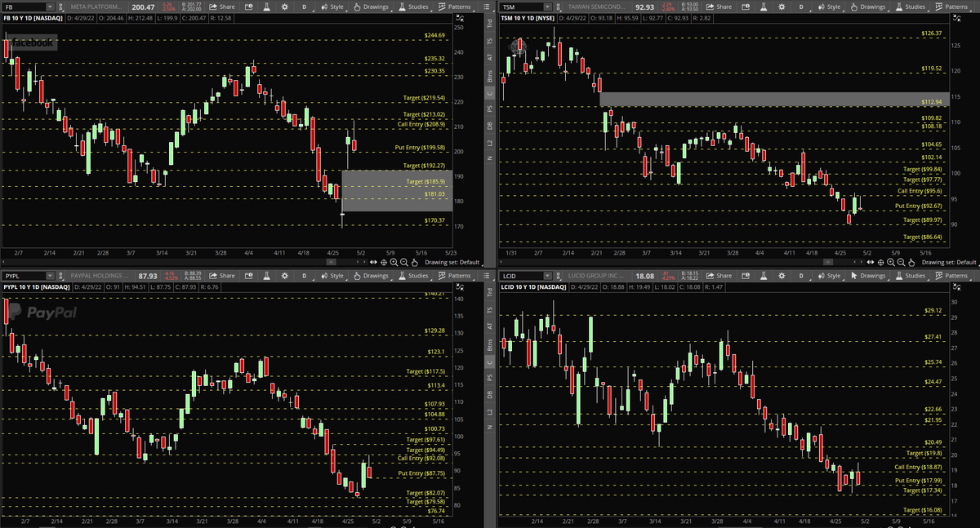
Task: Open chart settings gear on LCID chart
Action: pyautogui.click(x=782, y=276)
